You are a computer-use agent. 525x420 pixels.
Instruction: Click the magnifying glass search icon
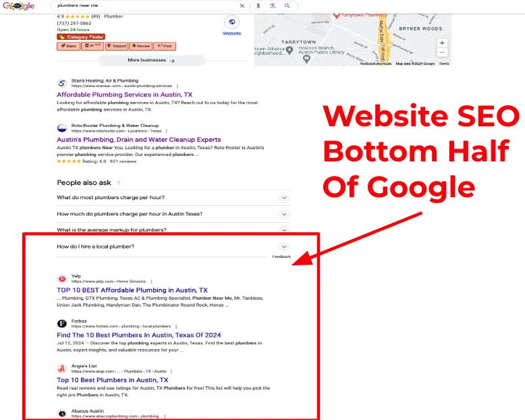point(287,5)
